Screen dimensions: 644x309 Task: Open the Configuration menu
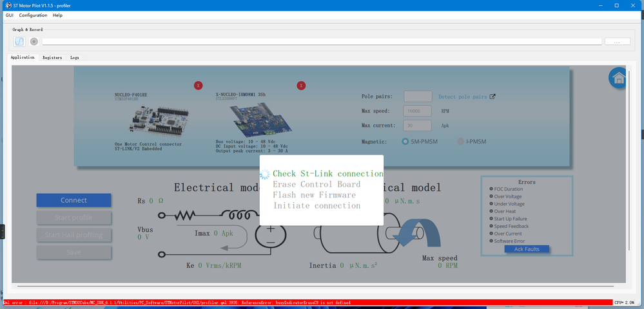pos(34,15)
